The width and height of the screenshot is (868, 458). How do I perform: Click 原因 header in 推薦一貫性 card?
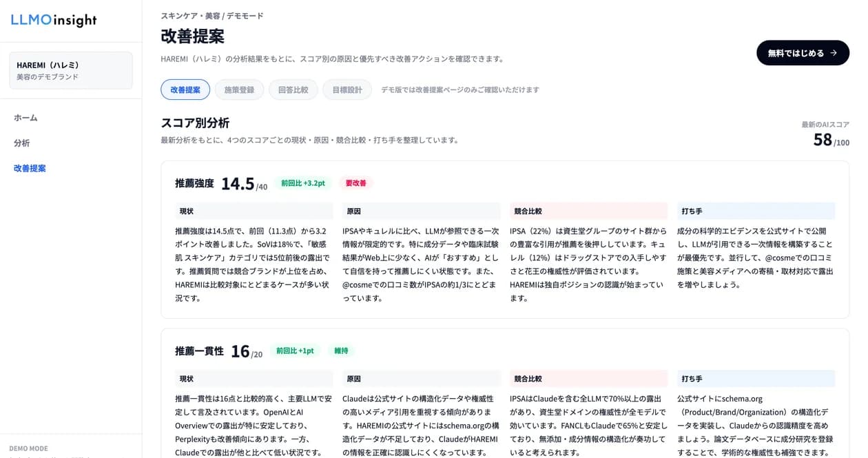point(422,379)
